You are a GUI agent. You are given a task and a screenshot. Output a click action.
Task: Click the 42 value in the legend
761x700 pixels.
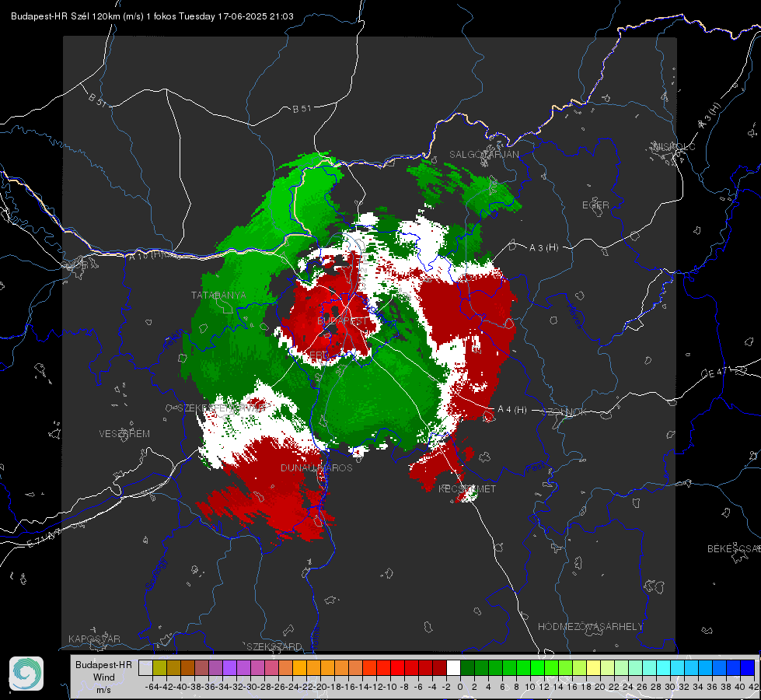tap(754, 687)
